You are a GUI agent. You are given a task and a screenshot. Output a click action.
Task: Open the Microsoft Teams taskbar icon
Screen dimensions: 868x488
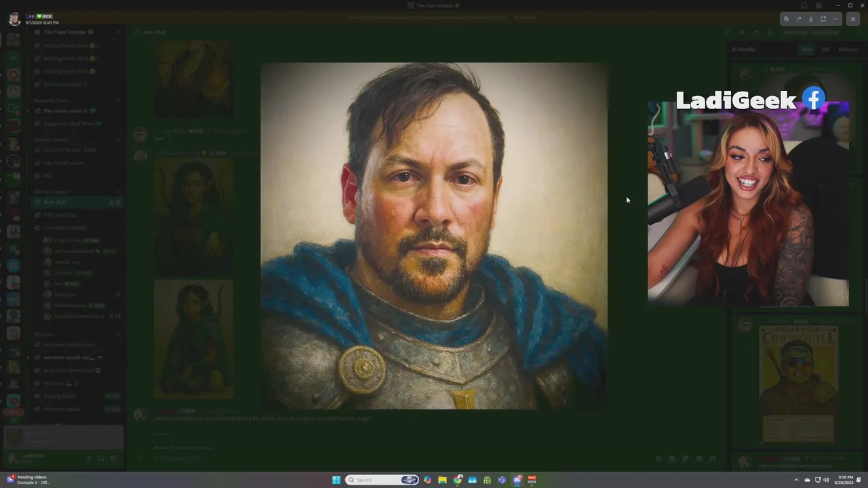point(502,480)
